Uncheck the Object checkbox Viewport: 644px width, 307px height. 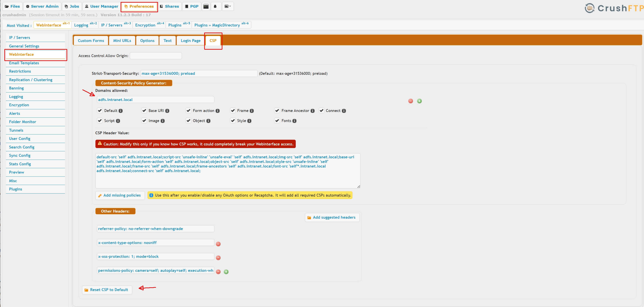tap(188, 121)
